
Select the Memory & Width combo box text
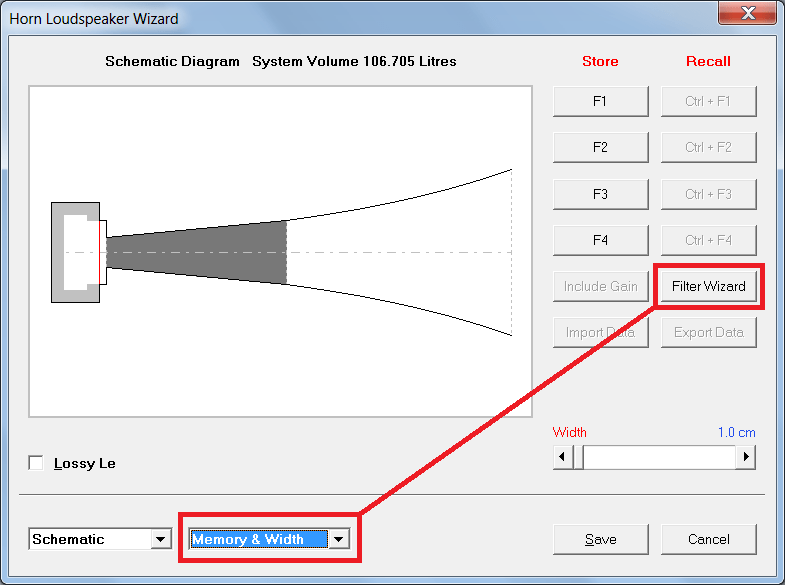pyautogui.click(x=259, y=539)
